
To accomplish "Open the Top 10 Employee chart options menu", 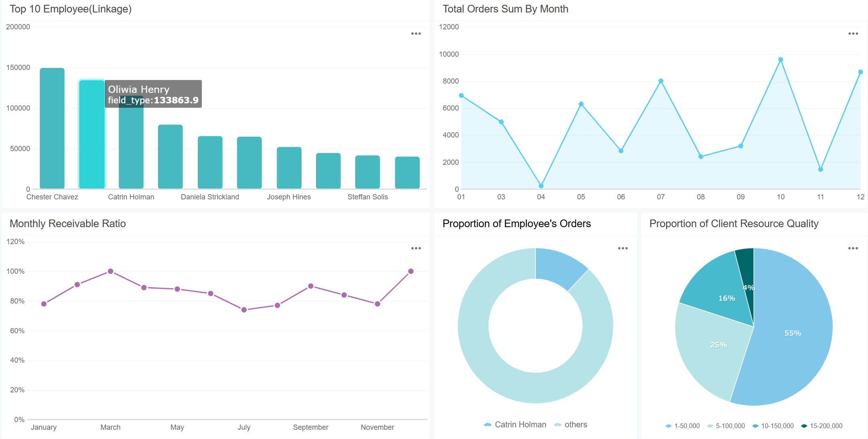I will point(416,33).
